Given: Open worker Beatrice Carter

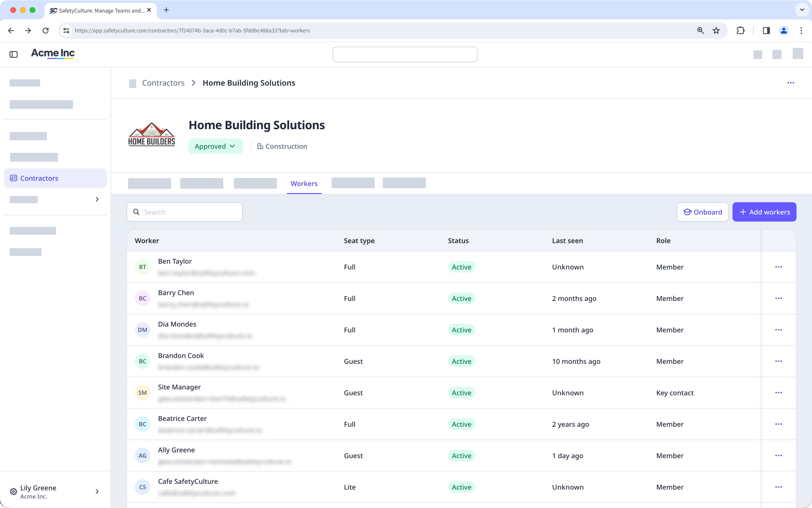Looking at the screenshot, I should 182,418.
